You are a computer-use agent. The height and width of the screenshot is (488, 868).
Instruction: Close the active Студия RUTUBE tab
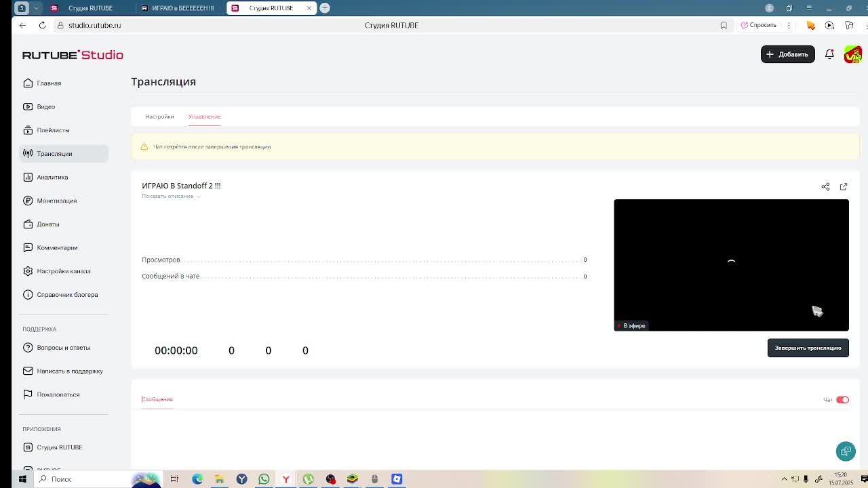point(309,8)
